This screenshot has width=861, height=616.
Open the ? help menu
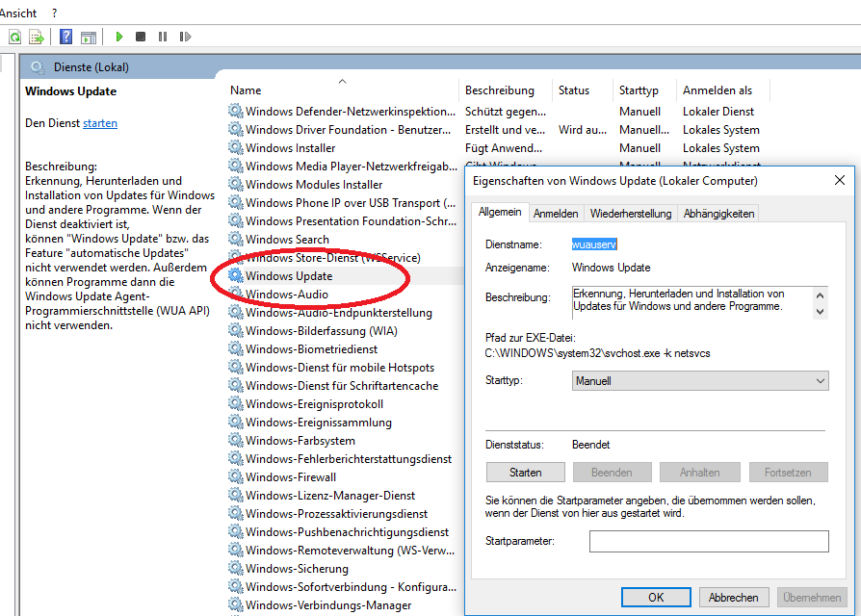tap(54, 13)
